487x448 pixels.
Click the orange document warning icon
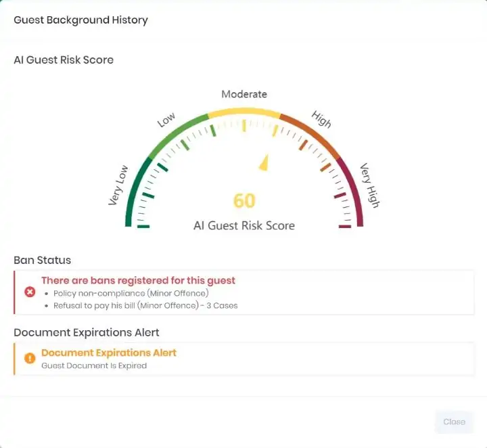pos(30,358)
